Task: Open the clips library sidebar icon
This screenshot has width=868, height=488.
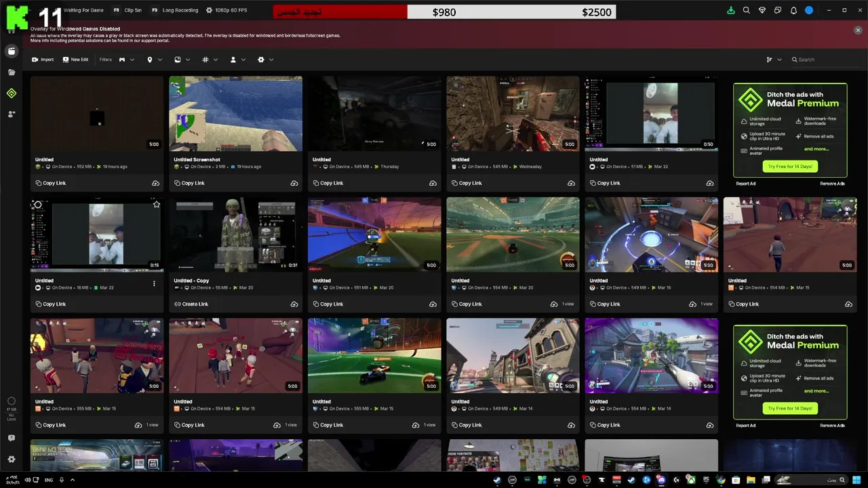Action: (x=12, y=51)
